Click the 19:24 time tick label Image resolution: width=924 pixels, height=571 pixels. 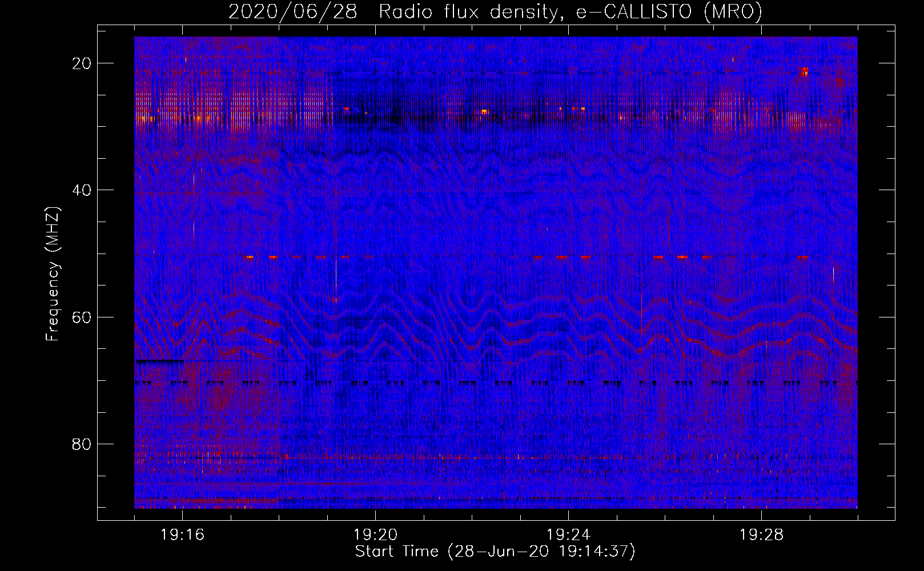(568, 535)
